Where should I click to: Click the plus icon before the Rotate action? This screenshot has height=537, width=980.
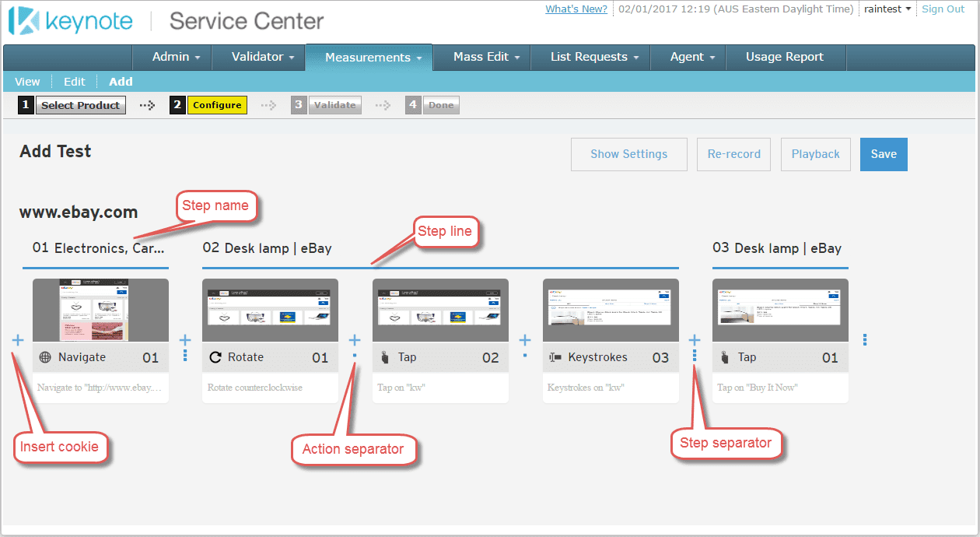click(185, 340)
